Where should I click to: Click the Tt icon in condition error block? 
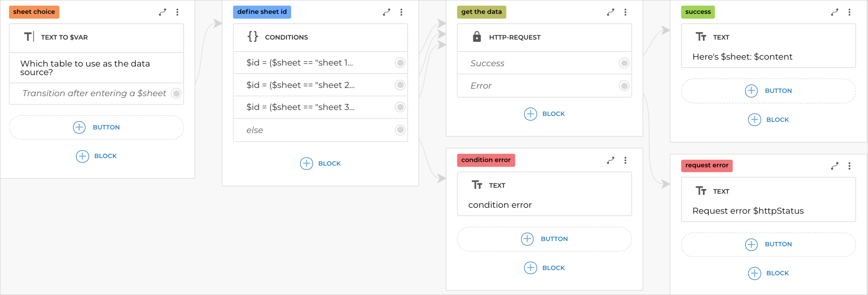point(478,185)
